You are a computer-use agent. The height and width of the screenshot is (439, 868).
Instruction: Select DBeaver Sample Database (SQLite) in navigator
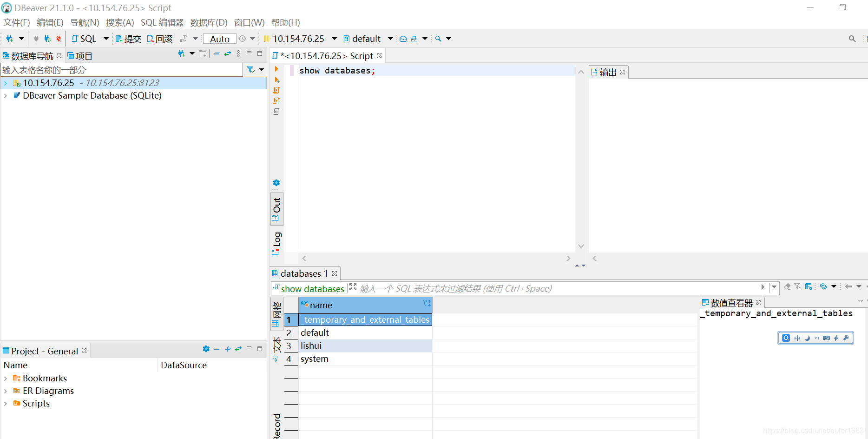(92, 95)
